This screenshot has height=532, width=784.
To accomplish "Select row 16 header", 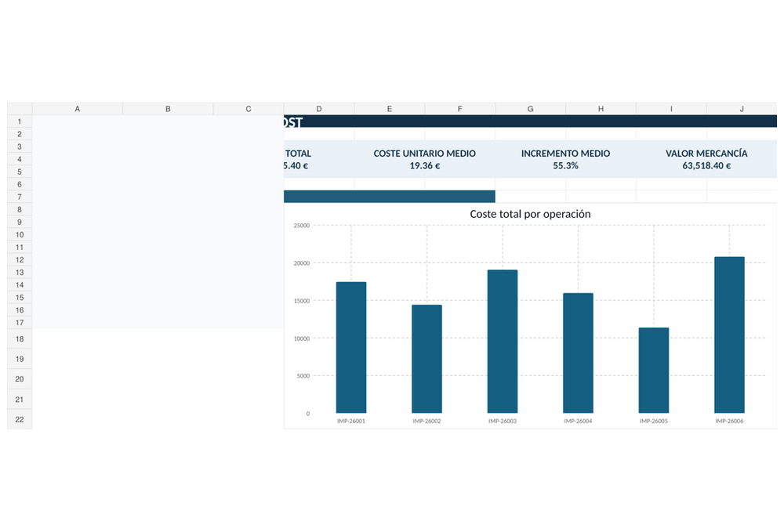I will 20,309.
